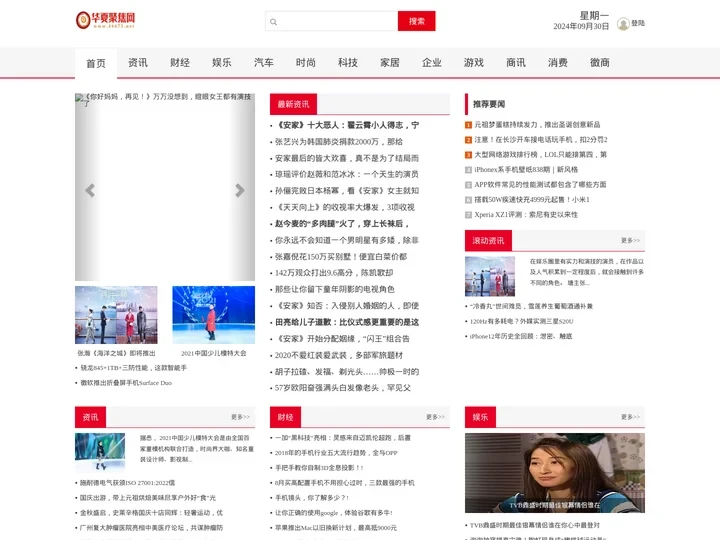This screenshot has width=720, height=540.
Task: Open the 时尚 nav tab
Action: click(x=306, y=62)
